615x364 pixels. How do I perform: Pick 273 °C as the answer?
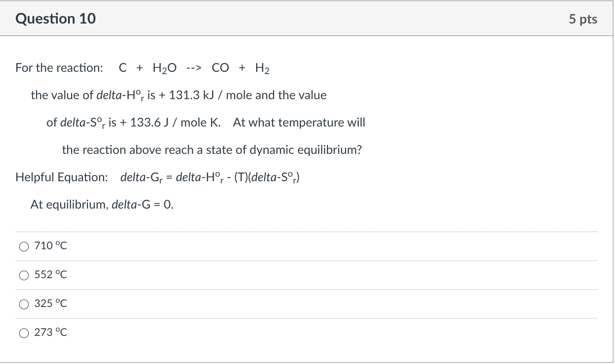(24, 333)
